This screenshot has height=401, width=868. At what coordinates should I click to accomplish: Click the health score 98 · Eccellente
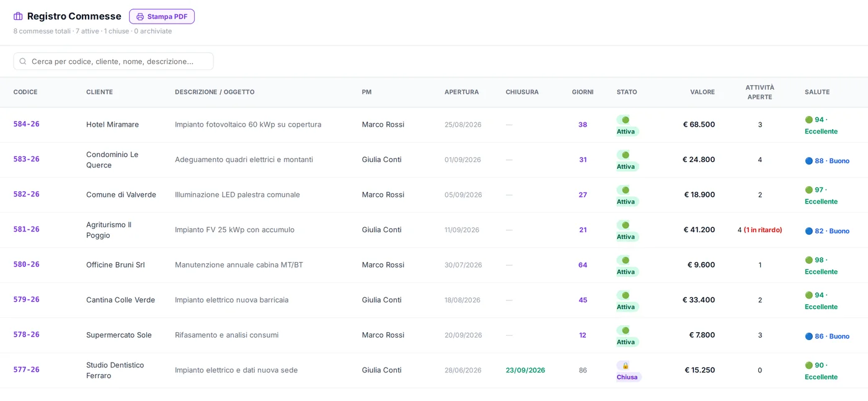pyautogui.click(x=821, y=266)
